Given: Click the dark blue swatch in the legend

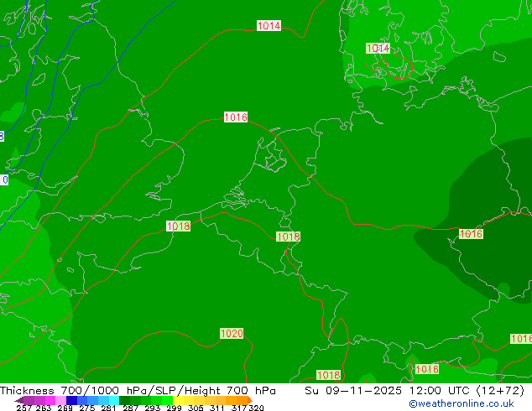Looking at the screenshot, I should point(71,400).
